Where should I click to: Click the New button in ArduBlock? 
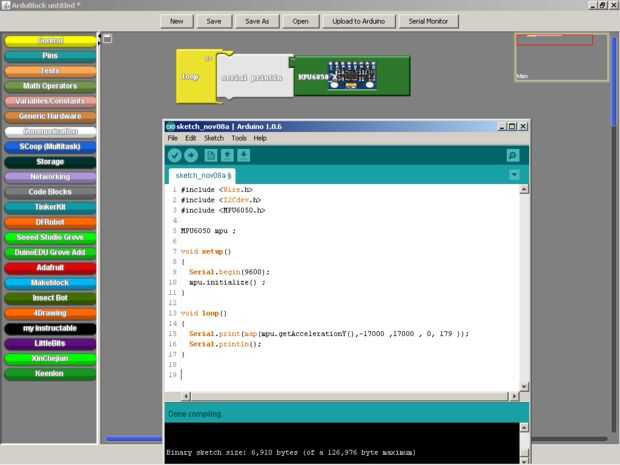(x=177, y=21)
